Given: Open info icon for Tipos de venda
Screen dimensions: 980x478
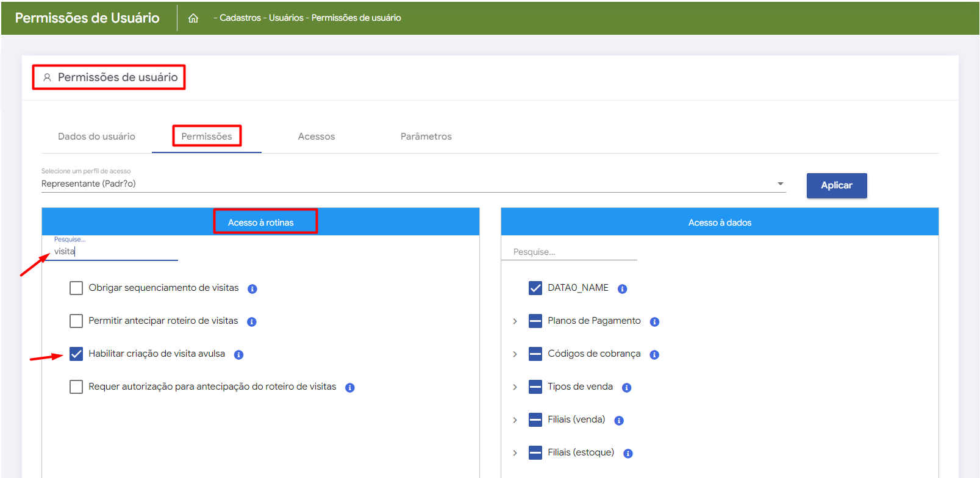Looking at the screenshot, I should (x=626, y=388).
